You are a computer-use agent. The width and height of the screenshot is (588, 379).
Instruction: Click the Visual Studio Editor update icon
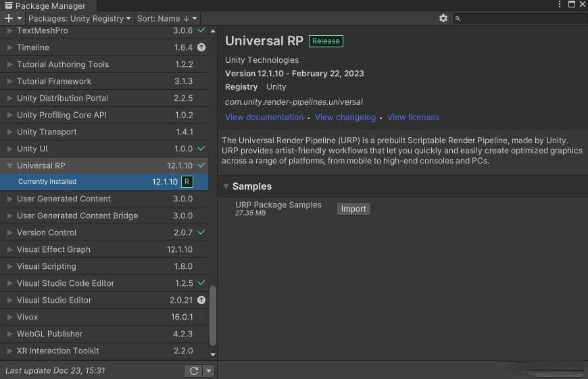point(201,300)
